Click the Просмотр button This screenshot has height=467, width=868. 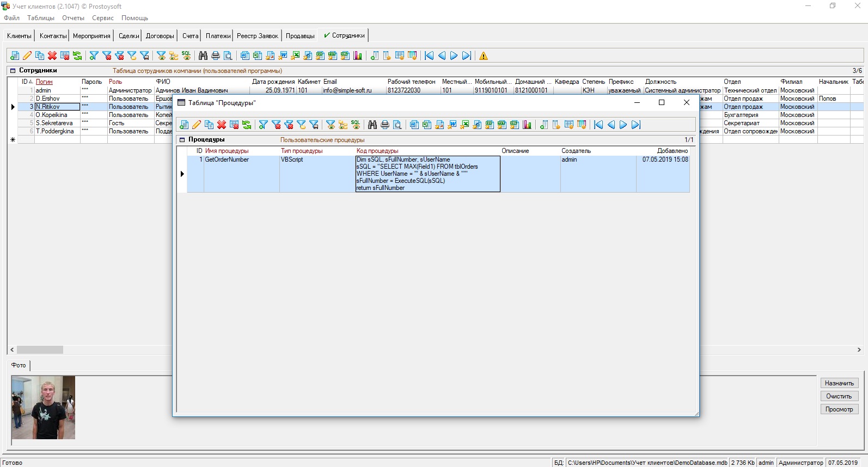[839, 409]
